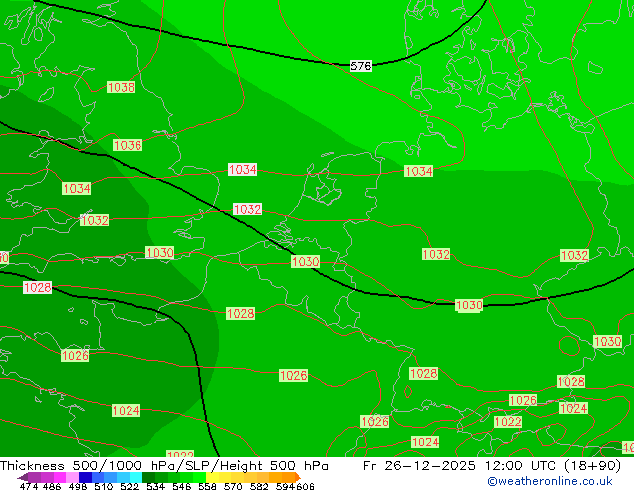
Task: Click the 498 legend value
Action: click(78, 486)
